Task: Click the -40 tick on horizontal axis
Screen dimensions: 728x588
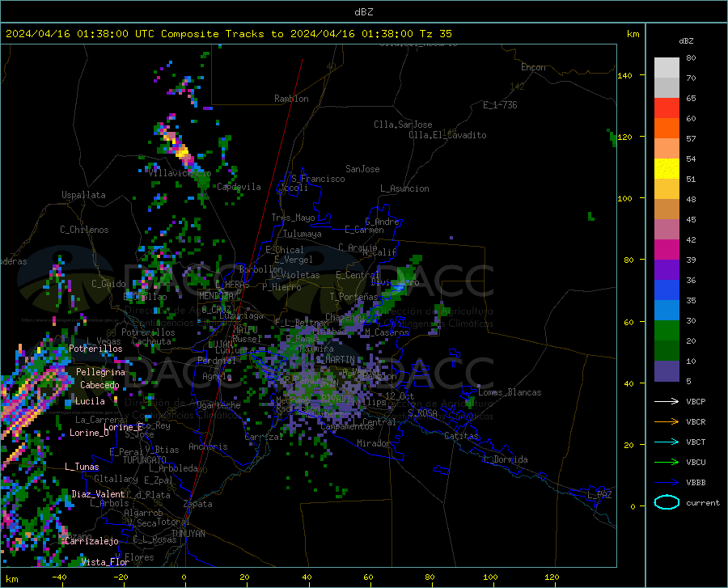Action: pos(59,577)
